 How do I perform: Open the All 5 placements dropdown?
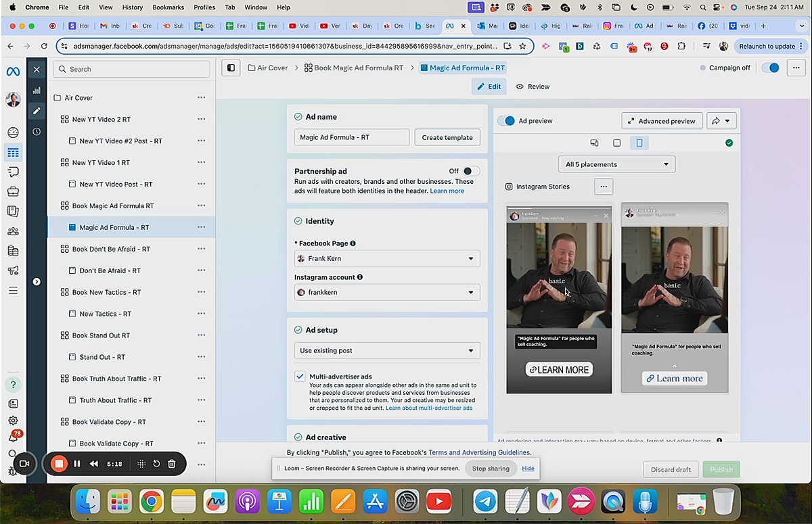click(x=616, y=164)
